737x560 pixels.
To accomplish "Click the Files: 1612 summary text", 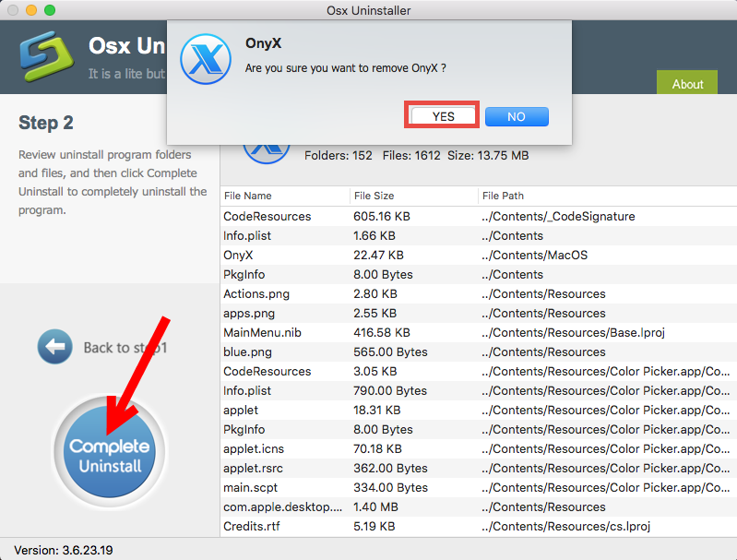I will pos(411,156).
